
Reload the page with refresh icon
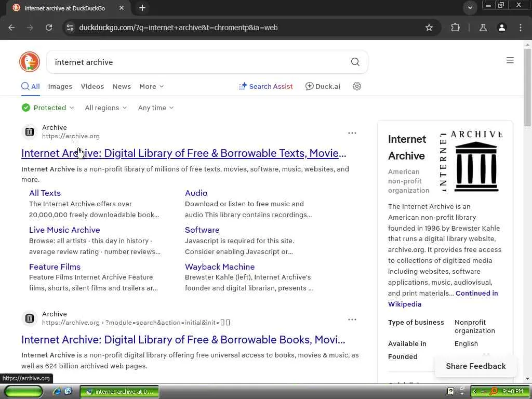[49, 28]
